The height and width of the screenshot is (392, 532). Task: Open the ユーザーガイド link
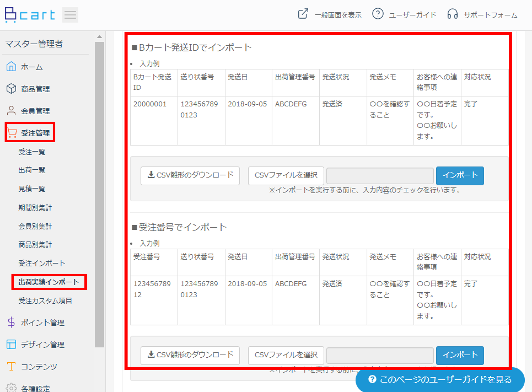click(x=413, y=15)
